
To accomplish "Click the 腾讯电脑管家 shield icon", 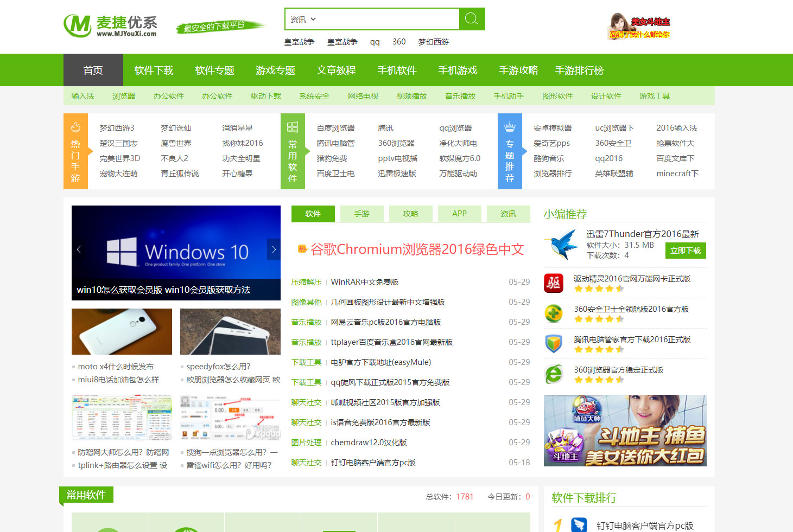I will [554, 344].
